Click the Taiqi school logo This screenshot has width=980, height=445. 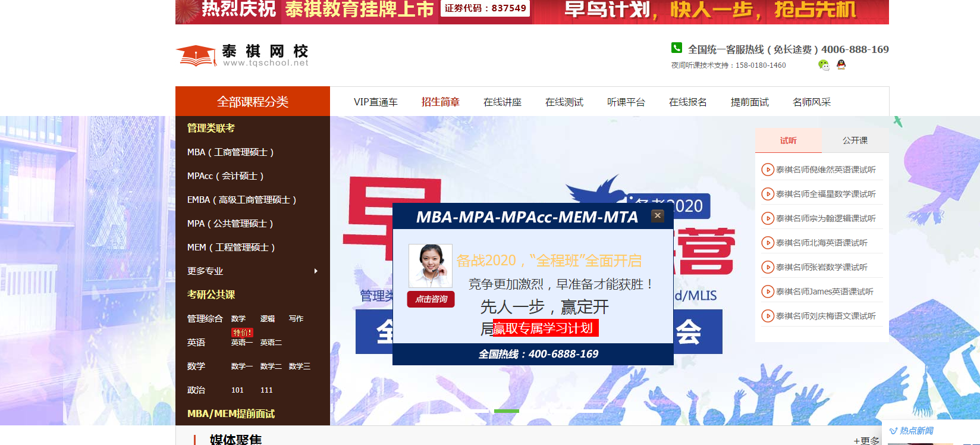[x=242, y=55]
